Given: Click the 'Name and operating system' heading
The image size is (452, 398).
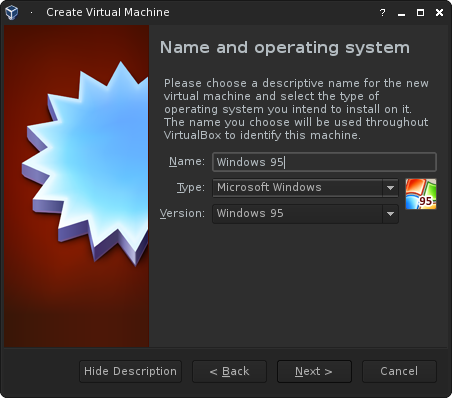Looking at the screenshot, I should point(285,48).
